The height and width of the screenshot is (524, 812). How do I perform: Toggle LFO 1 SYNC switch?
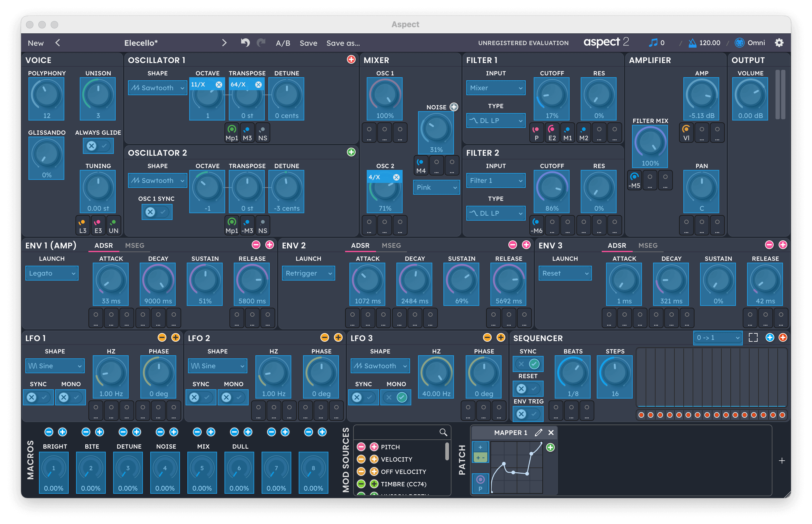coord(38,397)
